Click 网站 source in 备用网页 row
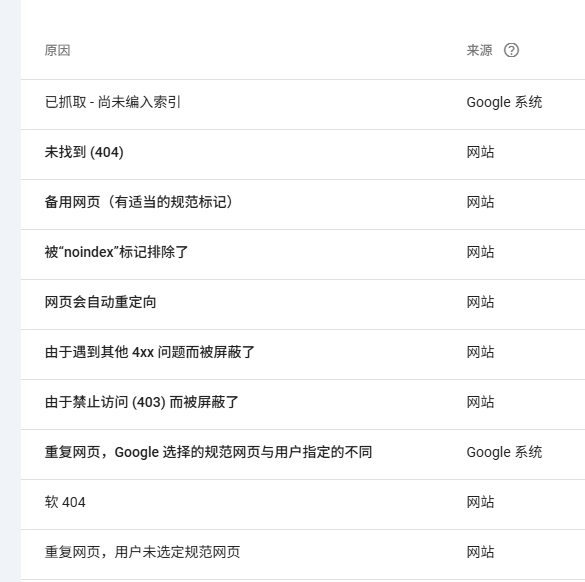 coord(480,202)
